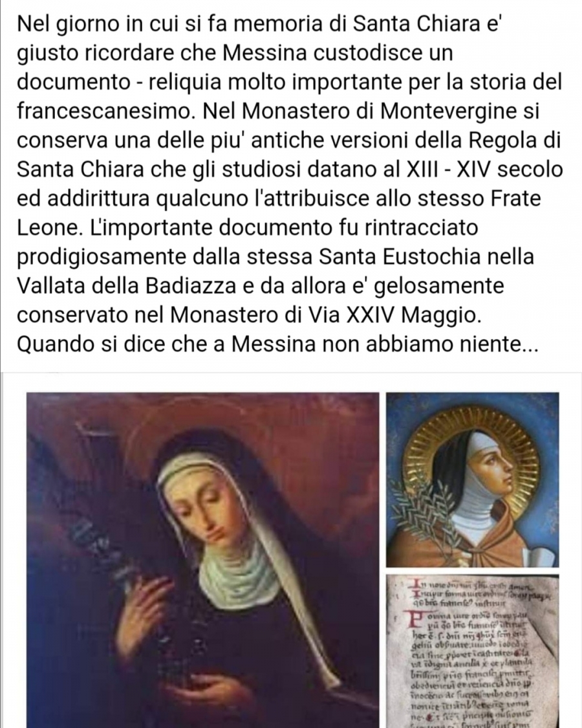
Task: Click the phrase "Vallata della Badiazza"
Action: click(127, 285)
